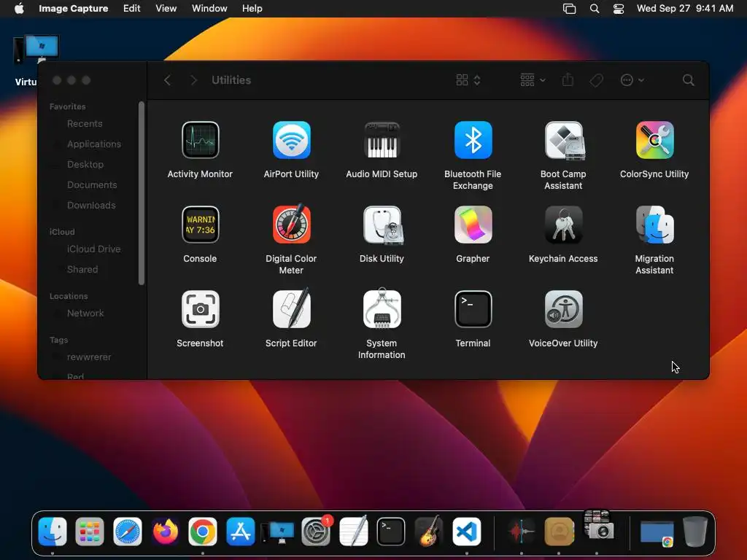Open the Window menu
Viewport: 747px width, 560px height.
pos(209,9)
